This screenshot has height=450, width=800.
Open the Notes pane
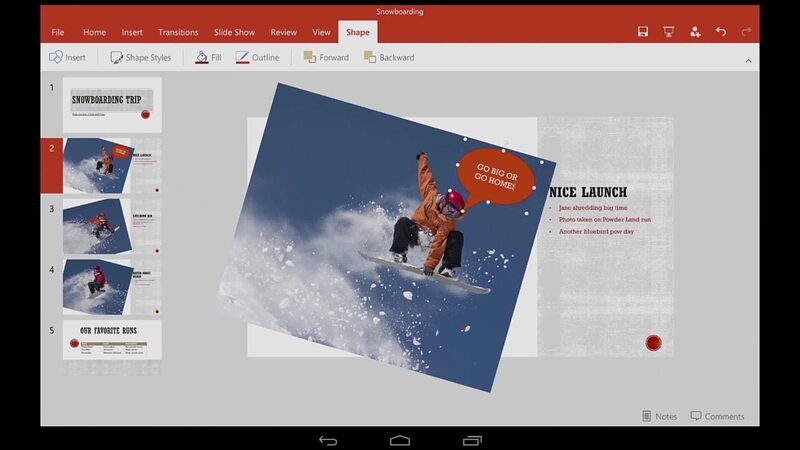click(x=659, y=416)
